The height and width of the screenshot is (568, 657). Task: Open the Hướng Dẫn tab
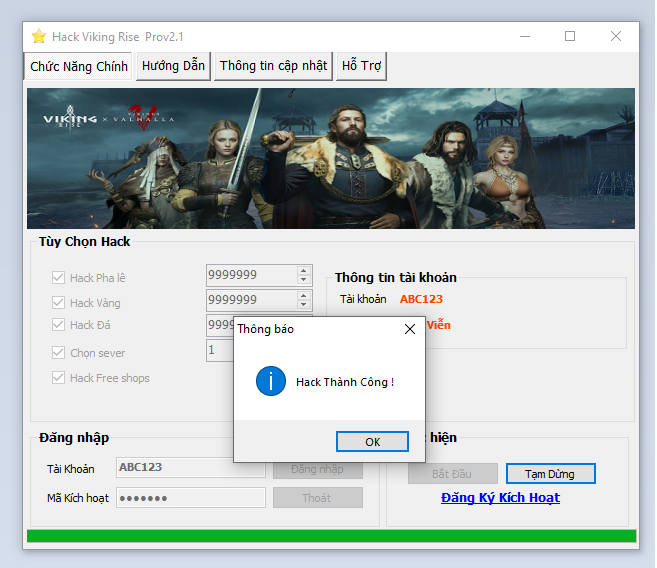pos(173,66)
